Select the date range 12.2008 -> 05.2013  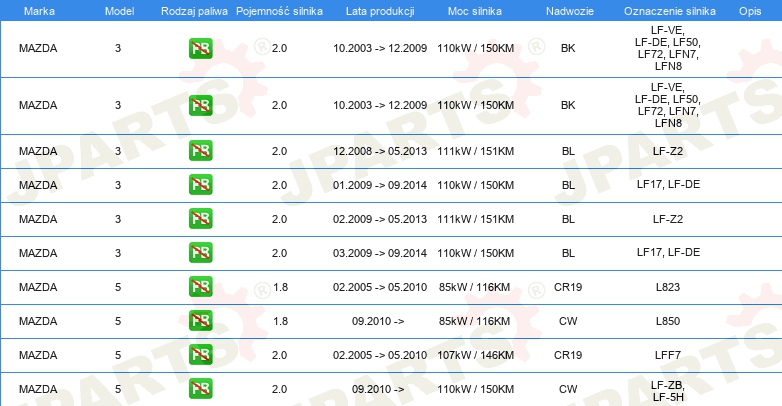[x=380, y=151]
